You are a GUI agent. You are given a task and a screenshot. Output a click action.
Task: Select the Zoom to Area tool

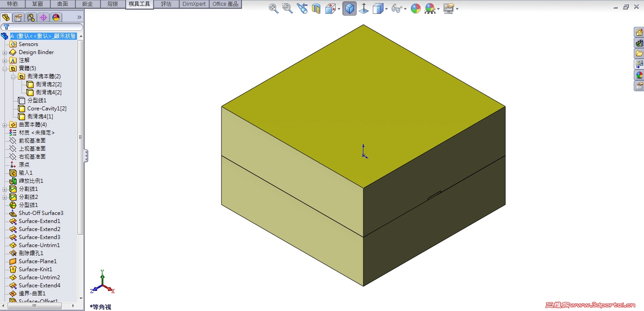coord(288,8)
